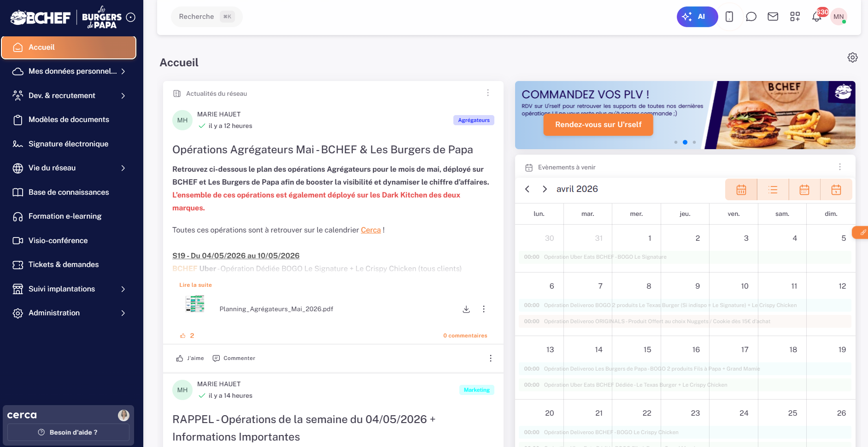The image size is (868, 447).
Task: Open the AI assistant button
Action: pos(697,17)
